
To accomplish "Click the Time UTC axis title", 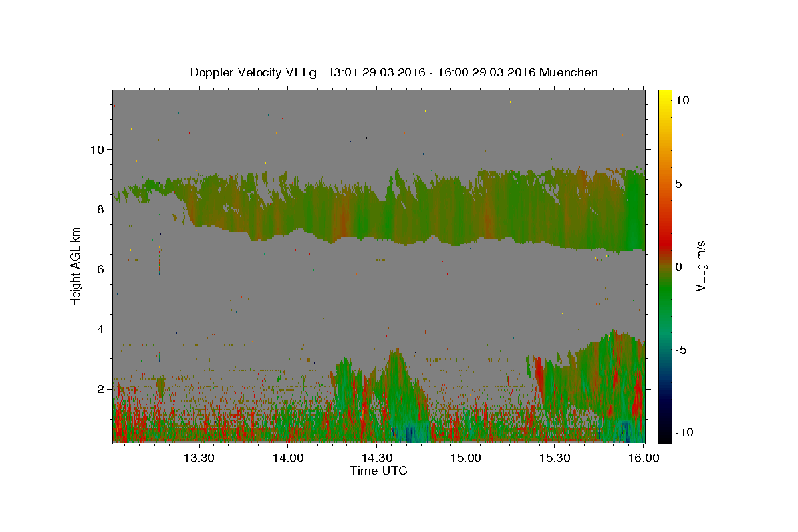I will pos(378,471).
